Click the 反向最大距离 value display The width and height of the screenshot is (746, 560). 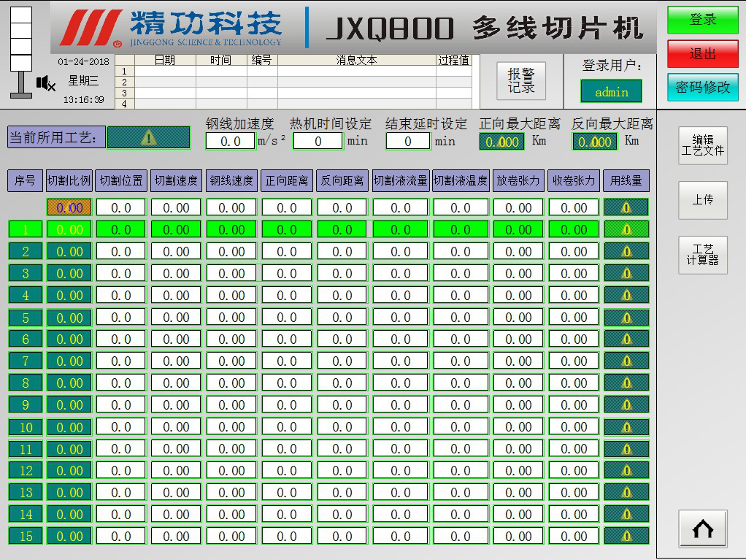coord(595,142)
